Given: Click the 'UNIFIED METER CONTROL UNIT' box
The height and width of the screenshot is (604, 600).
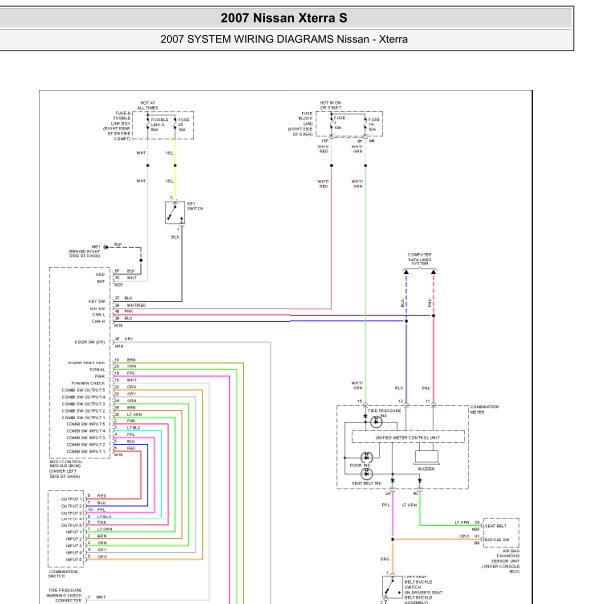Looking at the screenshot, I should (x=408, y=437).
